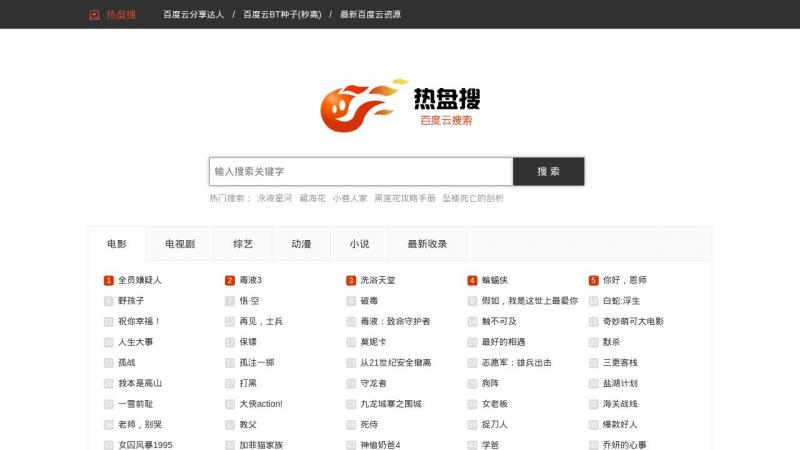Click the 搜索 button

pyautogui.click(x=548, y=171)
